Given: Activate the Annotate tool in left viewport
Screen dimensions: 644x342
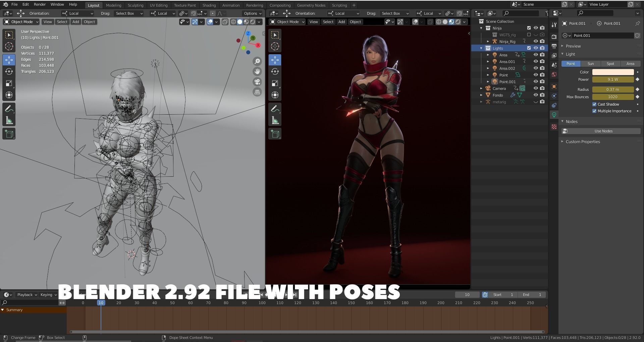Looking at the screenshot, I should click(9, 109).
